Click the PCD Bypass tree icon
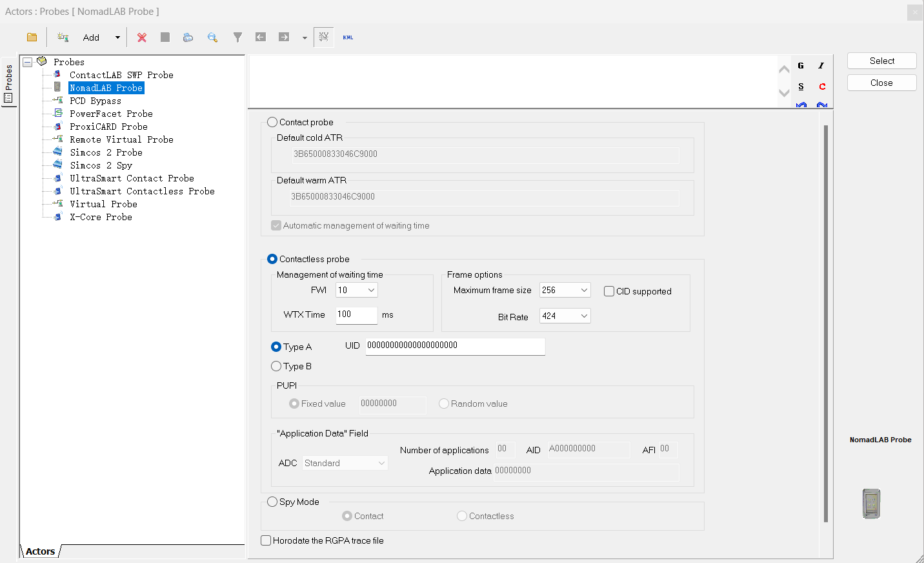The width and height of the screenshot is (924, 563). point(58,101)
